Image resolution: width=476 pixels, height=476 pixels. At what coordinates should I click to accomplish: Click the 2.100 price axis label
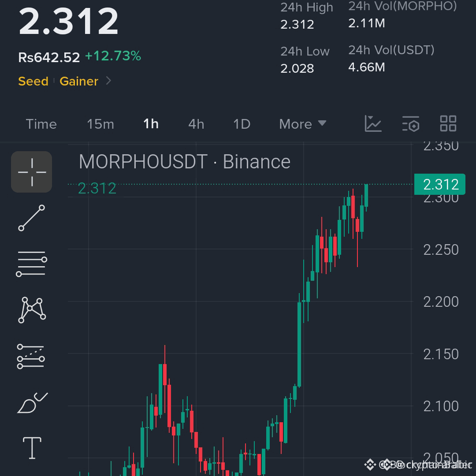(x=441, y=406)
